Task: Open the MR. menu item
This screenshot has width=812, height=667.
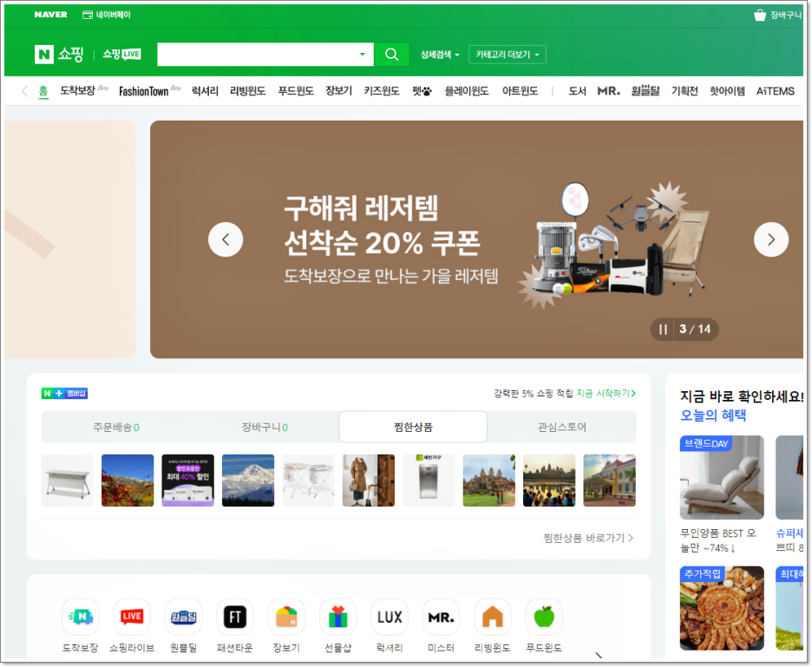Action: [608, 91]
